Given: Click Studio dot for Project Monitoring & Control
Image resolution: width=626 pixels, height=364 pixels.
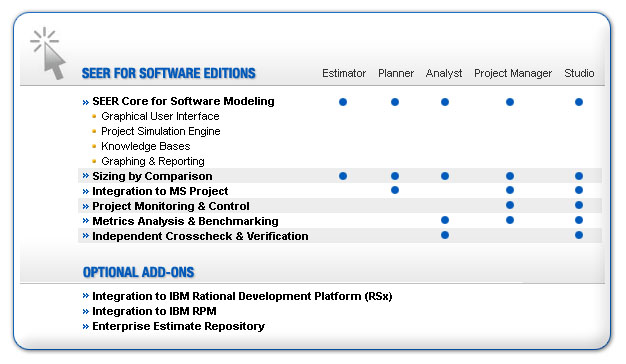Looking at the screenshot, I should [579, 205].
